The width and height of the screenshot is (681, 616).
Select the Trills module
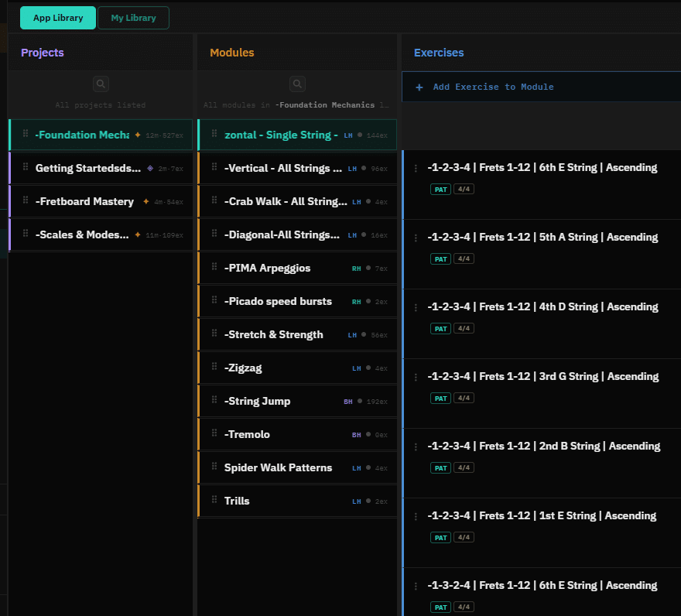point(297,501)
